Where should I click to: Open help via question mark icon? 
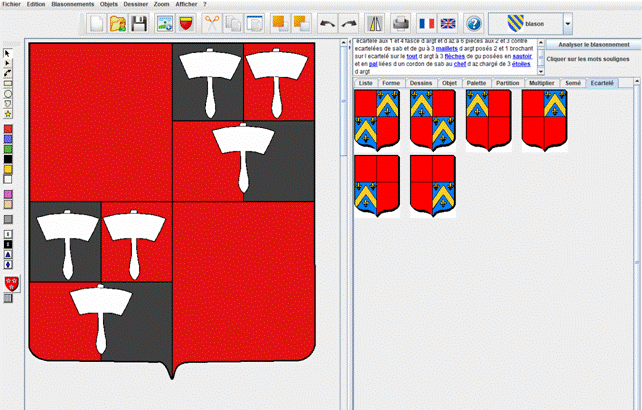pos(474,22)
